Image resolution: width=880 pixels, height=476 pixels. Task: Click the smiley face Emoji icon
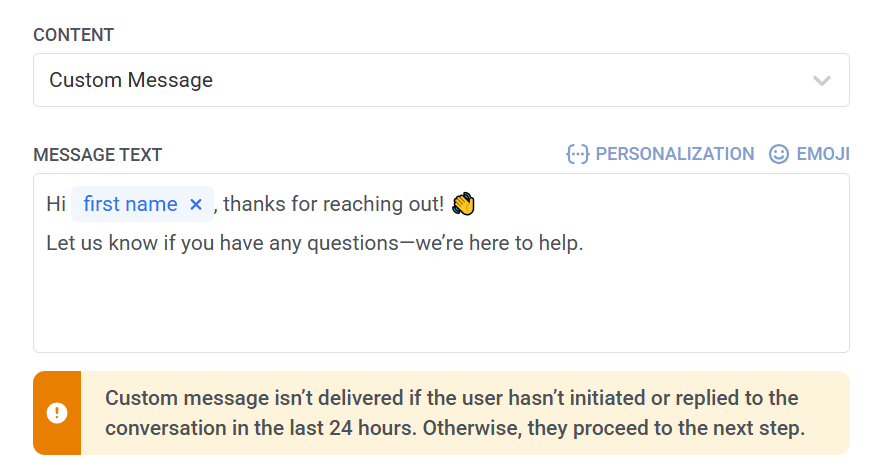pos(779,154)
